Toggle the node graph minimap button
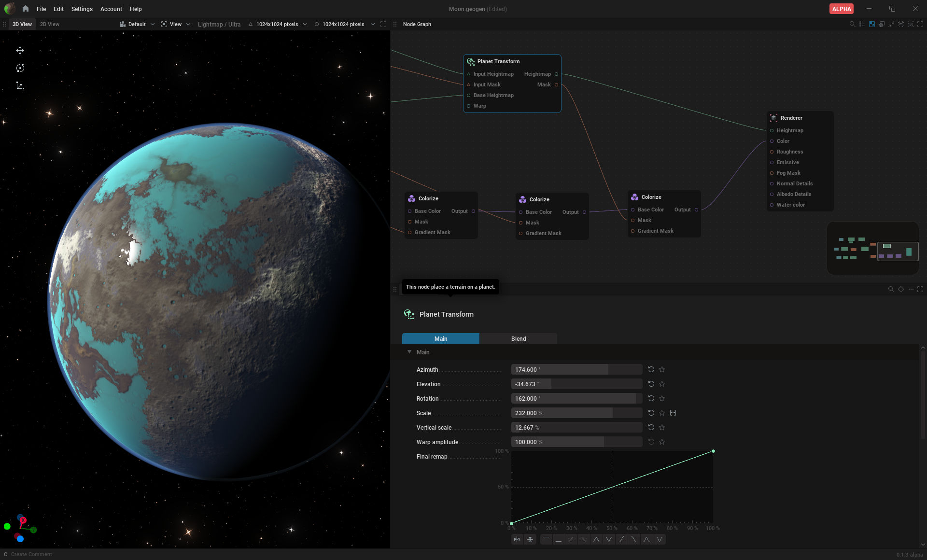Image resolution: width=927 pixels, height=560 pixels. [872, 24]
